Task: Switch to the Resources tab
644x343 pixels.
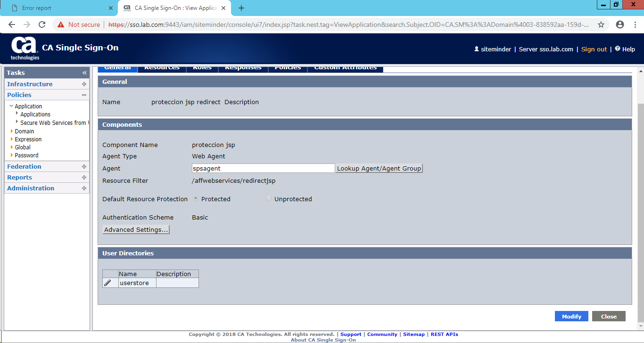Action: [x=162, y=68]
